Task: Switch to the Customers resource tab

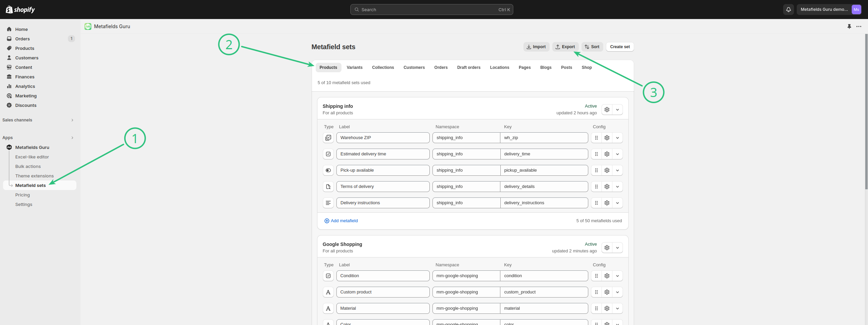Action: coord(414,68)
